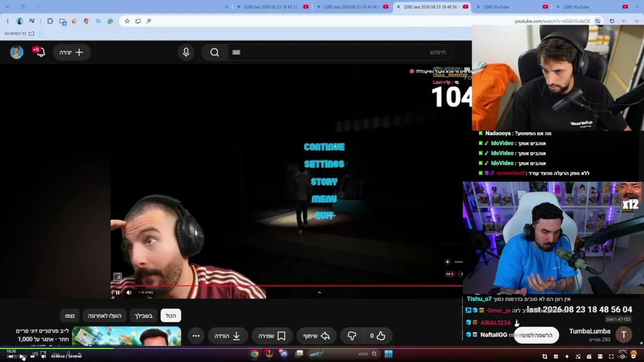Click the YouTube voice search microphone icon

tap(186, 52)
